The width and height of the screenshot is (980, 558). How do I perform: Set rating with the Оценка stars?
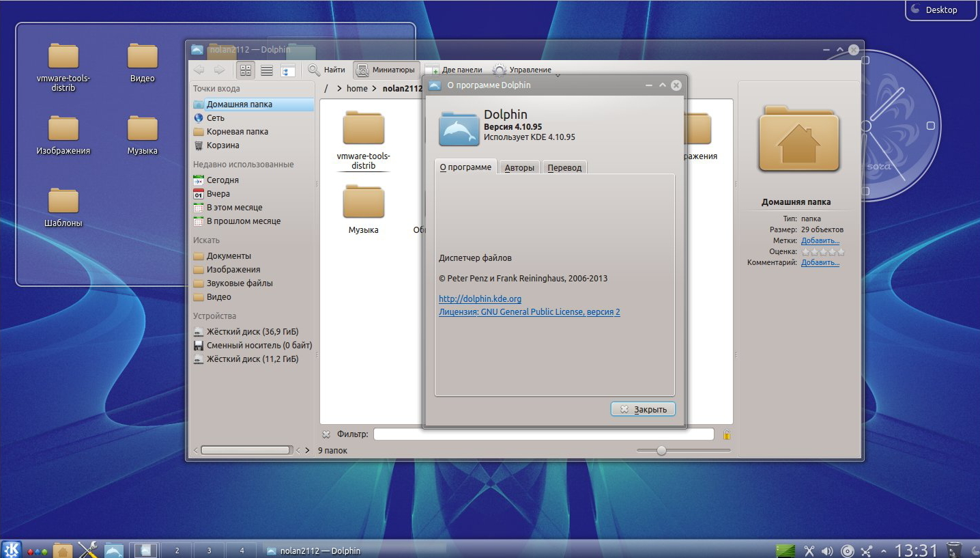pos(823,251)
